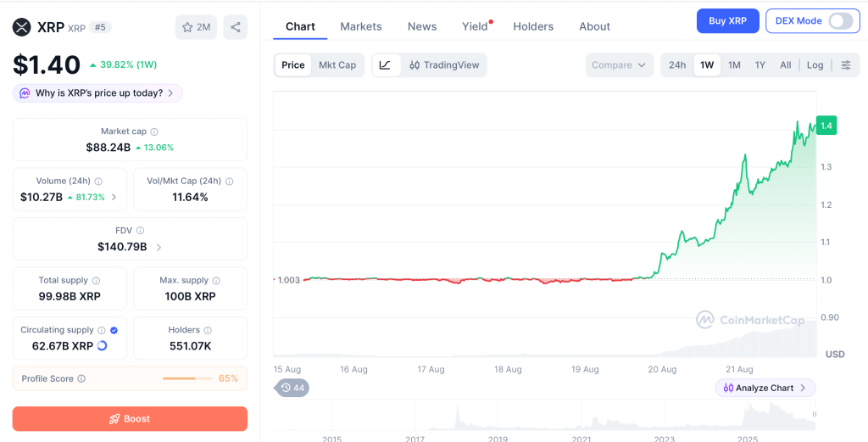
Task: Open Circulating supply info icon
Action: [102, 330]
